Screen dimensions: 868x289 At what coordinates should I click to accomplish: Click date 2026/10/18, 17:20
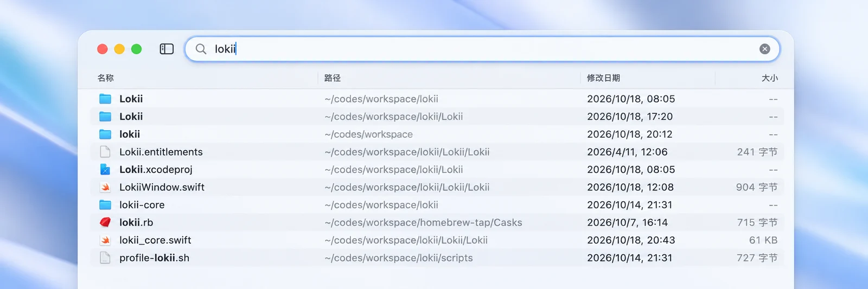pyautogui.click(x=630, y=117)
